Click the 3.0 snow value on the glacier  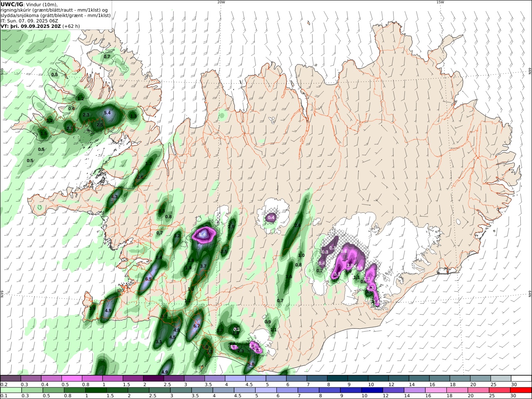[x=350, y=265]
